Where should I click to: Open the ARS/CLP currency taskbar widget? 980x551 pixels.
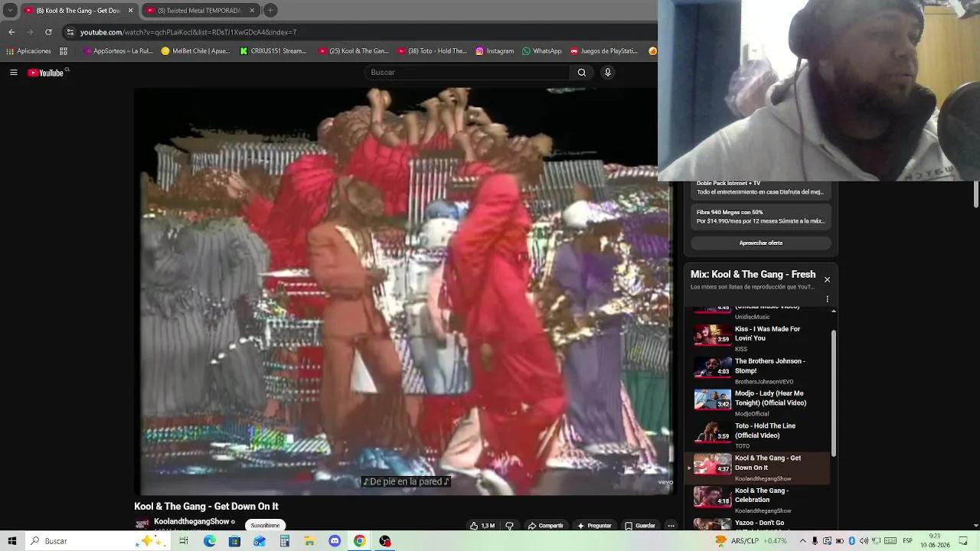coord(751,541)
